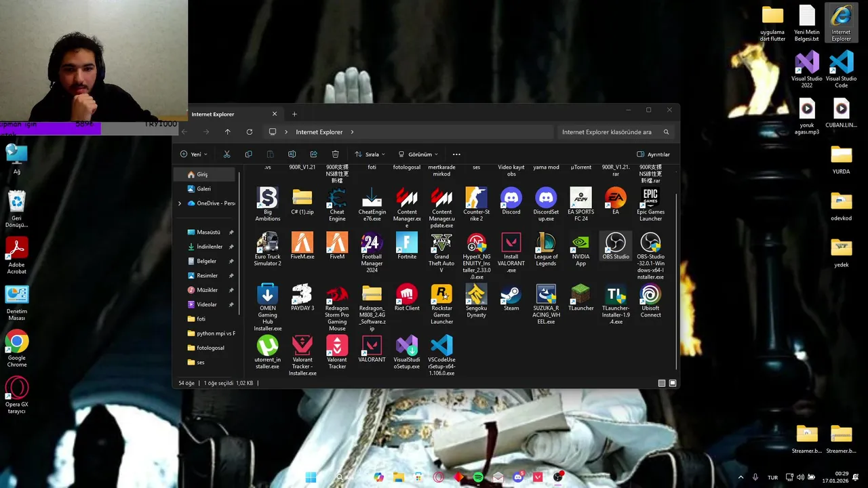
Task: Open Galeri in navigation pane
Action: (205, 189)
